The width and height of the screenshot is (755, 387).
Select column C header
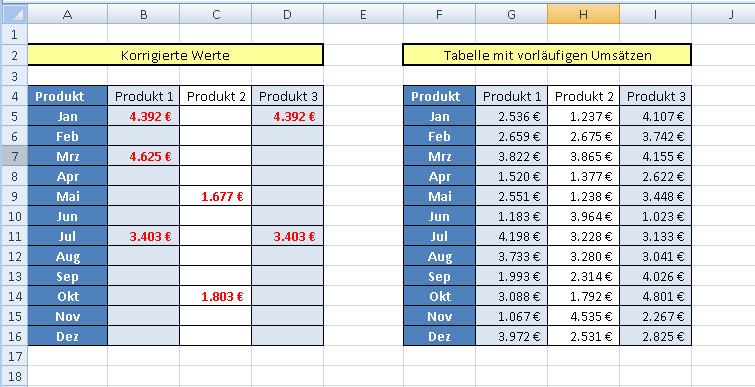(216, 14)
